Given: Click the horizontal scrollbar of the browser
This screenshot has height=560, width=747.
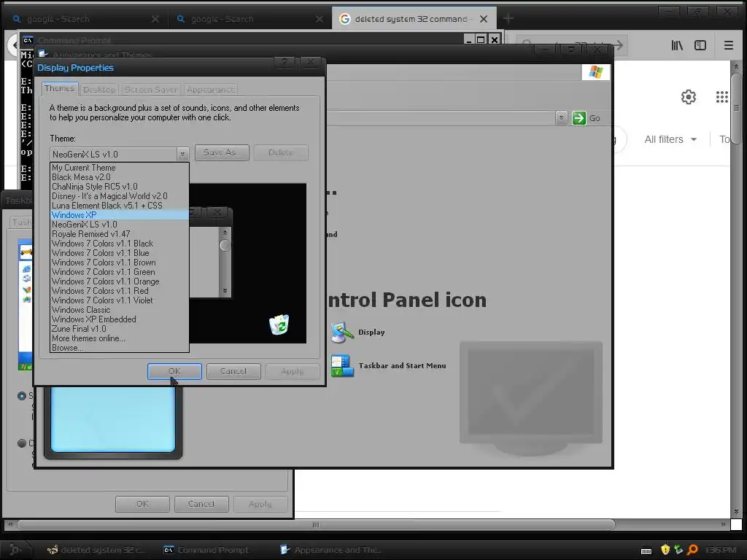Looking at the screenshot, I should click(316, 524).
